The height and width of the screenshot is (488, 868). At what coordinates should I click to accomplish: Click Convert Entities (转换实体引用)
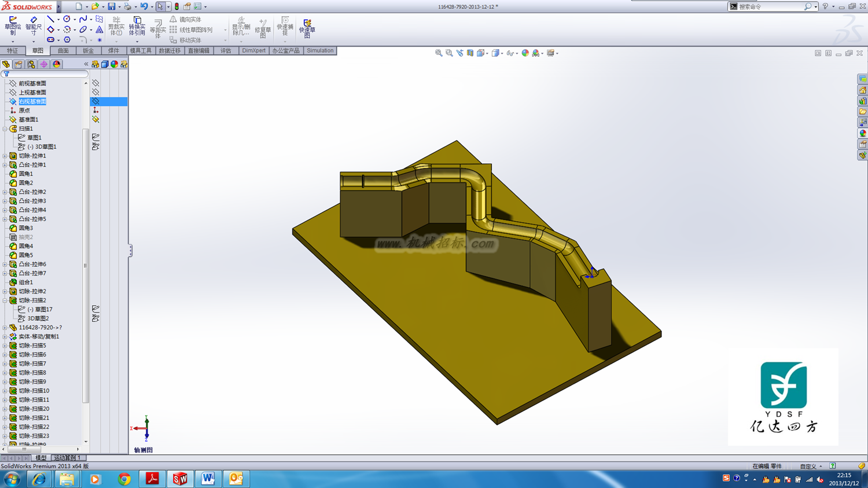(137, 27)
